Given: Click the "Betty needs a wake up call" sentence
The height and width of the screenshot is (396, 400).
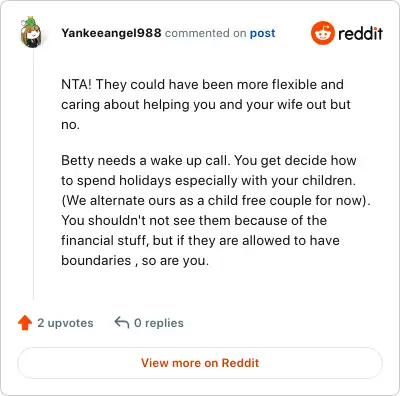Looking at the screenshot, I should click(x=146, y=161).
